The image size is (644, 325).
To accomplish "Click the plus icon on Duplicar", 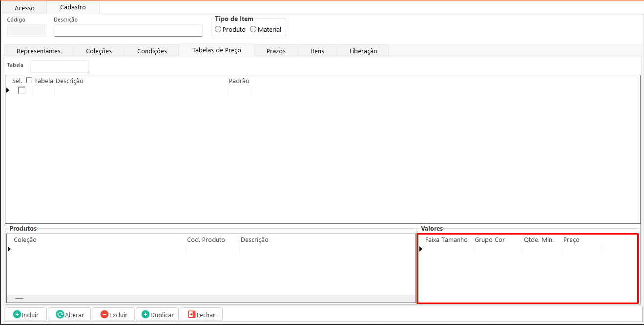I will (x=145, y=315).
